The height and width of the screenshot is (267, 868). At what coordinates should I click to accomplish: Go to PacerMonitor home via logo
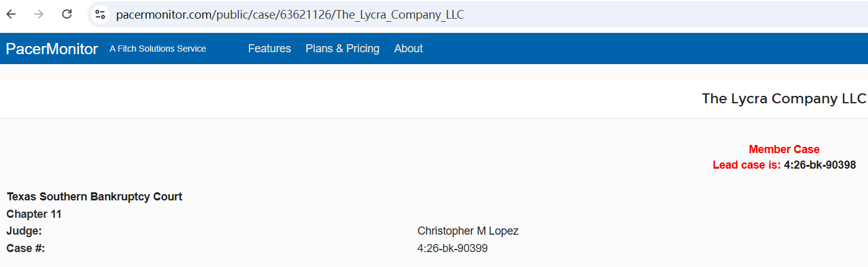click(x=52, y=49)
